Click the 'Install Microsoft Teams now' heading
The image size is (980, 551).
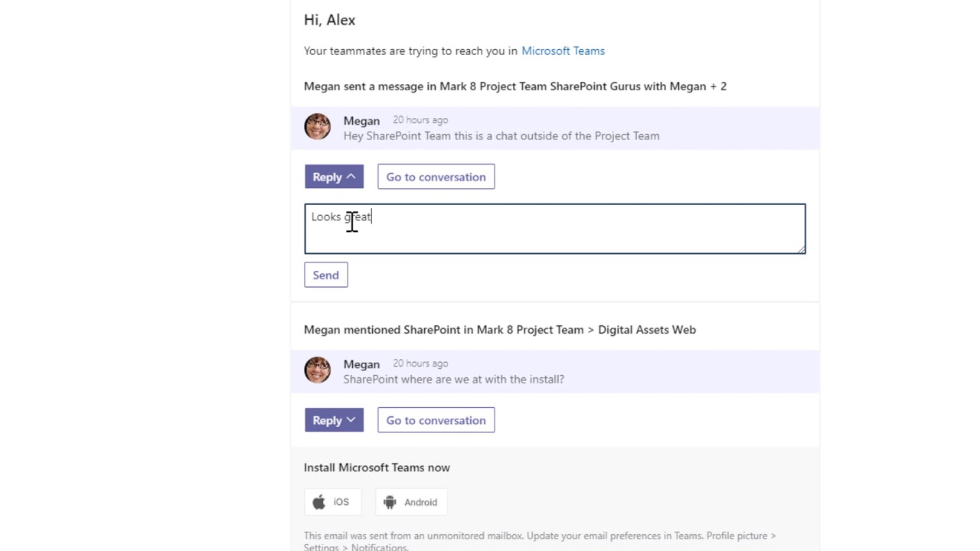[377, 468]
